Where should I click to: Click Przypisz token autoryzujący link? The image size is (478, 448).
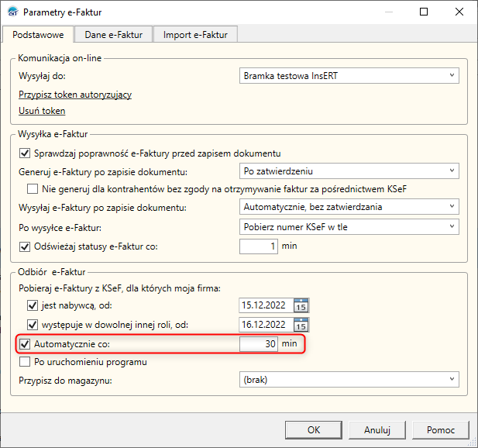point(75,95)
